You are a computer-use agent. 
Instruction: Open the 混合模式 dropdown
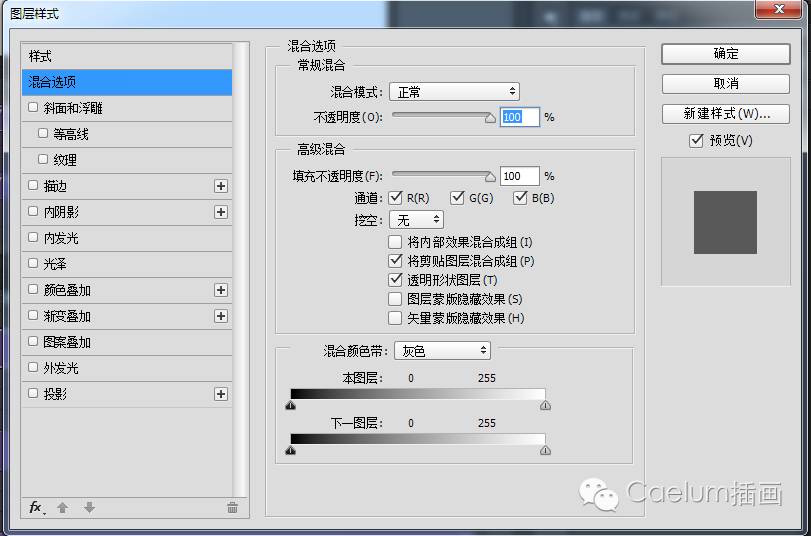point(454,92)
